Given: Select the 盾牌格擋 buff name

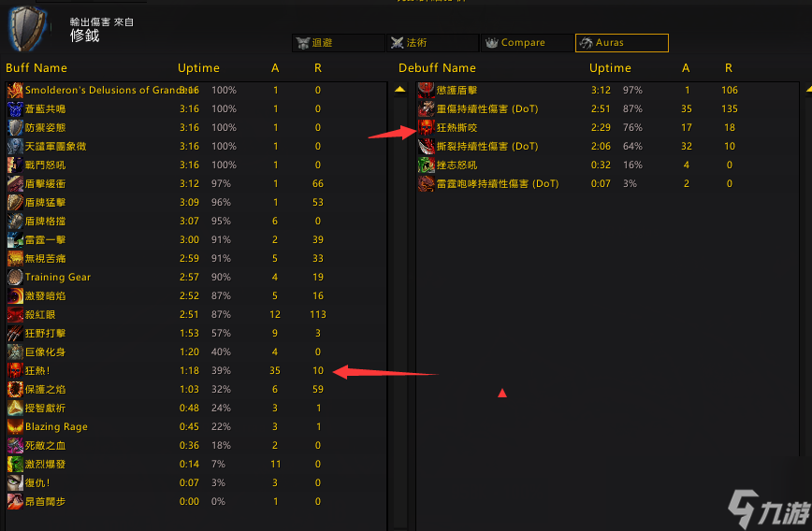Looking at the screenshot, I should [46, 221].
